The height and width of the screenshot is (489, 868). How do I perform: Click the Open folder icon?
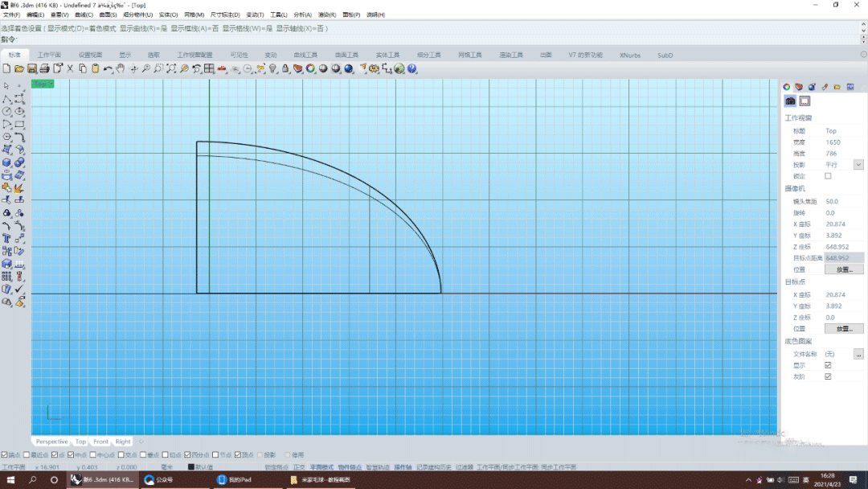click(19, 69)
